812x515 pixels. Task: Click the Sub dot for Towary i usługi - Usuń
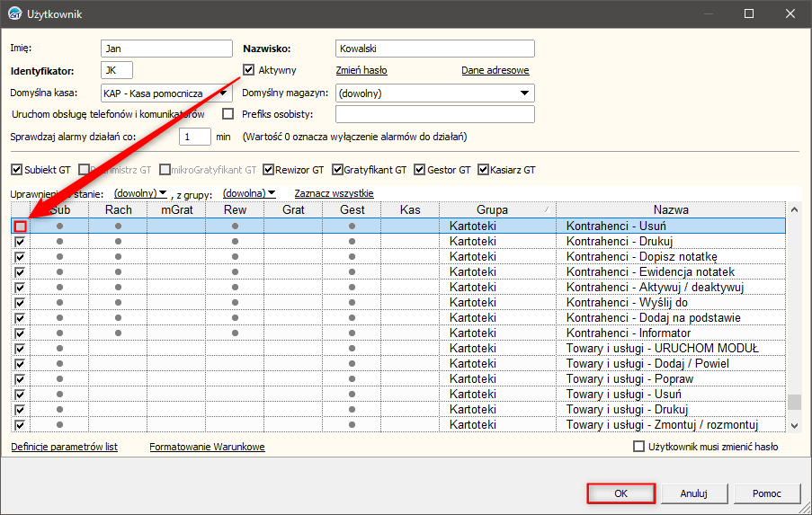(x=60, y=395)
